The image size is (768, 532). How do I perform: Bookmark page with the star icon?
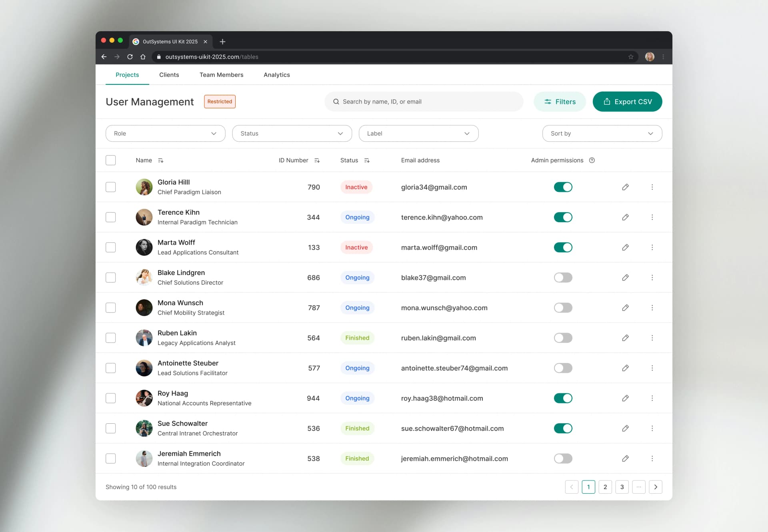pyautogui.click(x=631, y=57)
